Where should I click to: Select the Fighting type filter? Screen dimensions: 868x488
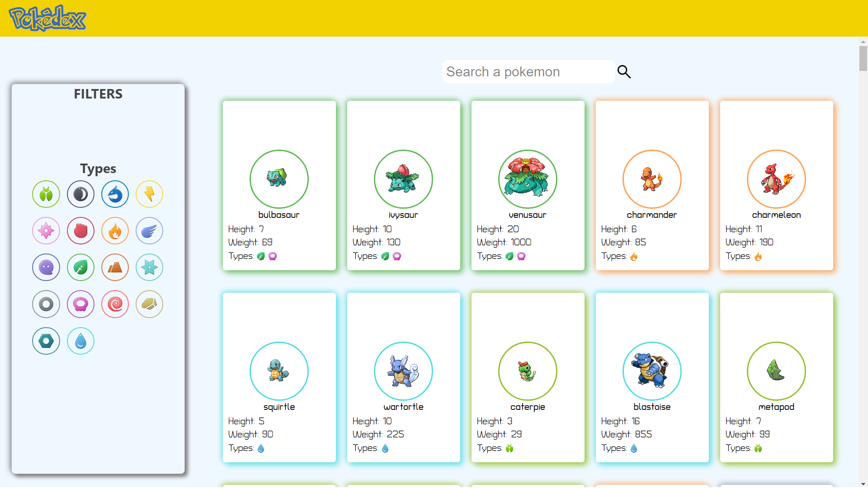(80, 230)
